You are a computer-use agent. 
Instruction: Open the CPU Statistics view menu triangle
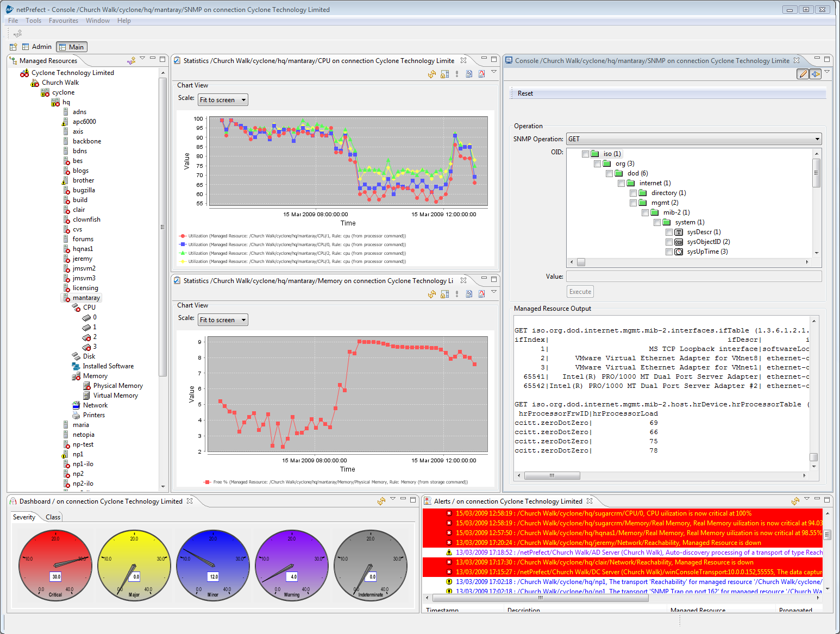(x=494, y=72)
